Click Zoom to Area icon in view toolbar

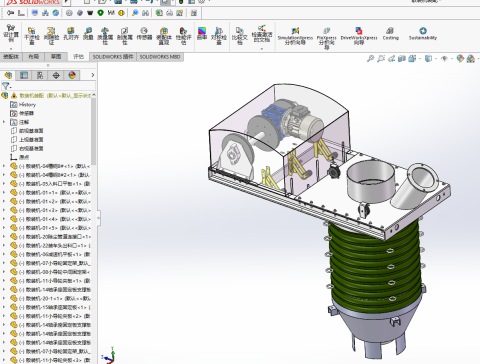click(x=381, y=59)
